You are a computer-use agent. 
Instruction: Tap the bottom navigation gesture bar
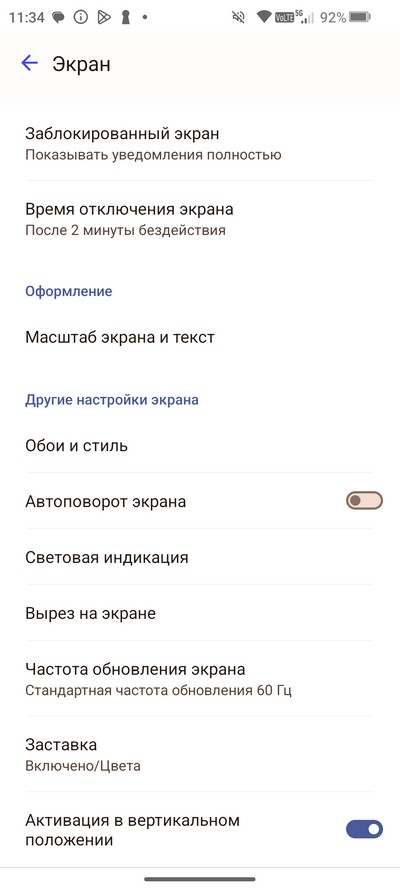pyautogui.click(x=200, y=879)
